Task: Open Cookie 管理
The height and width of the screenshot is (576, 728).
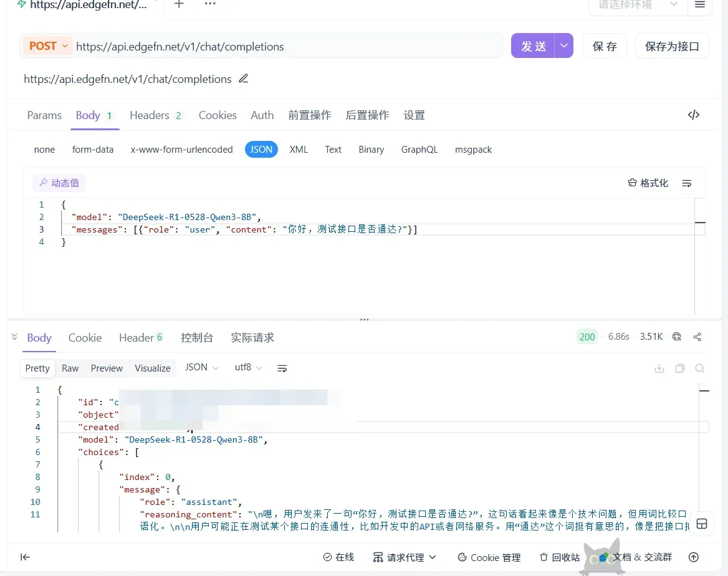Action: pos(489,557)
